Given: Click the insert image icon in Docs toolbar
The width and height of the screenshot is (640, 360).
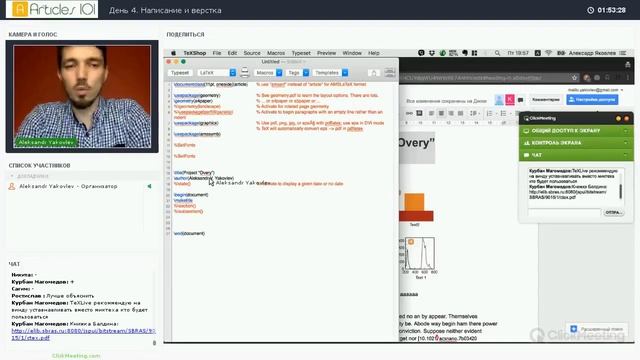Looking at the screenshot, I should click(x=419, y=113).
